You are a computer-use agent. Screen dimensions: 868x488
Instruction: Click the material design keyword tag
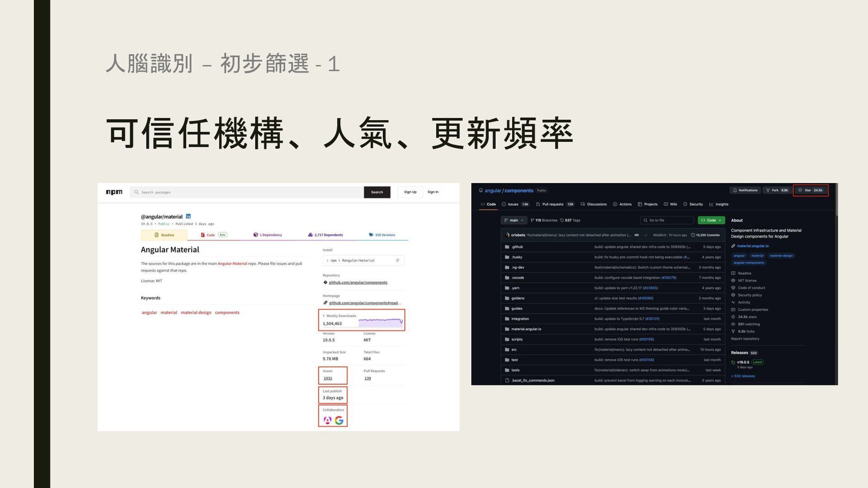196,313
